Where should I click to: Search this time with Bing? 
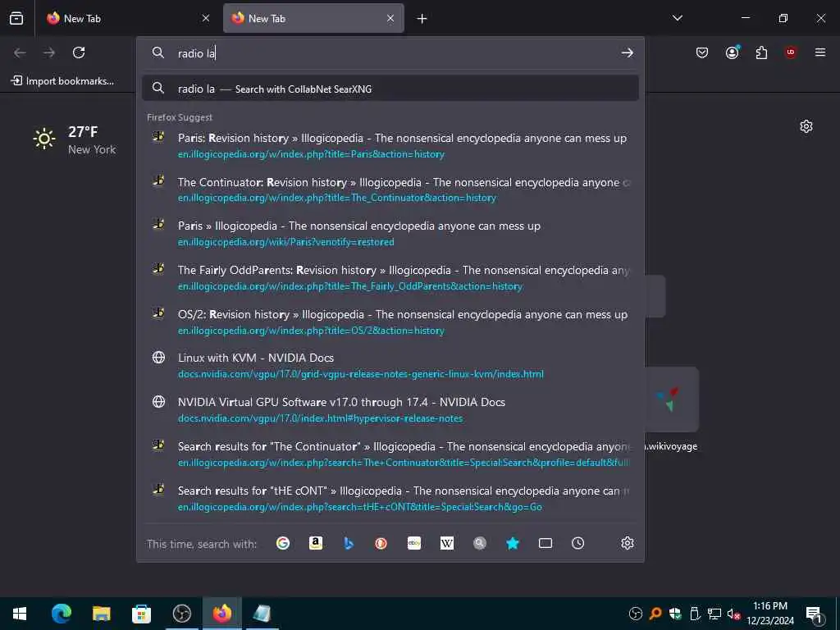pyautogui.click(x=349, y=543)
